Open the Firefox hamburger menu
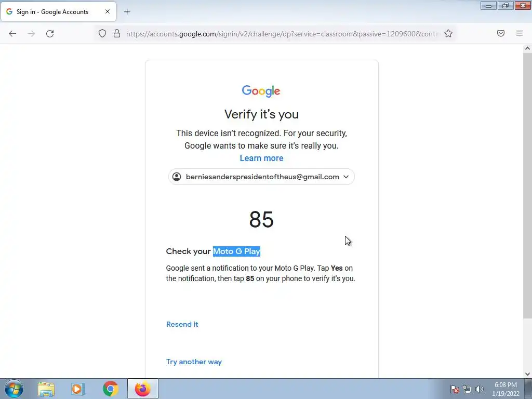 point(519,33)
